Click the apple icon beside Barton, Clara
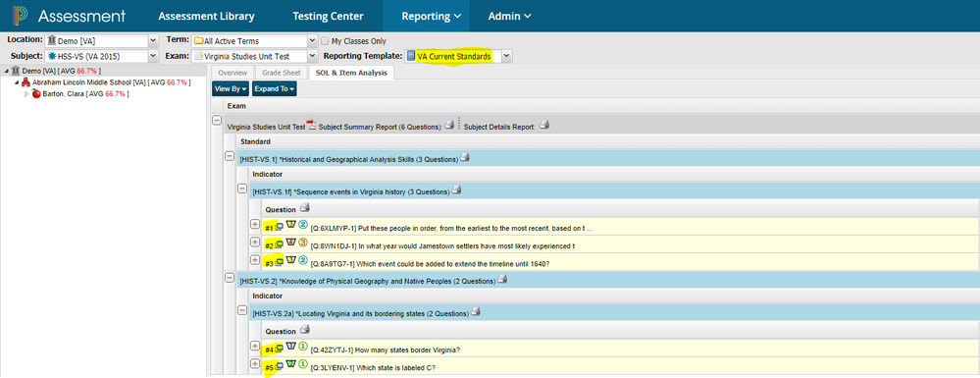Image resolution: width=980 pixels, height=378 pixels. tap(36, 93)
